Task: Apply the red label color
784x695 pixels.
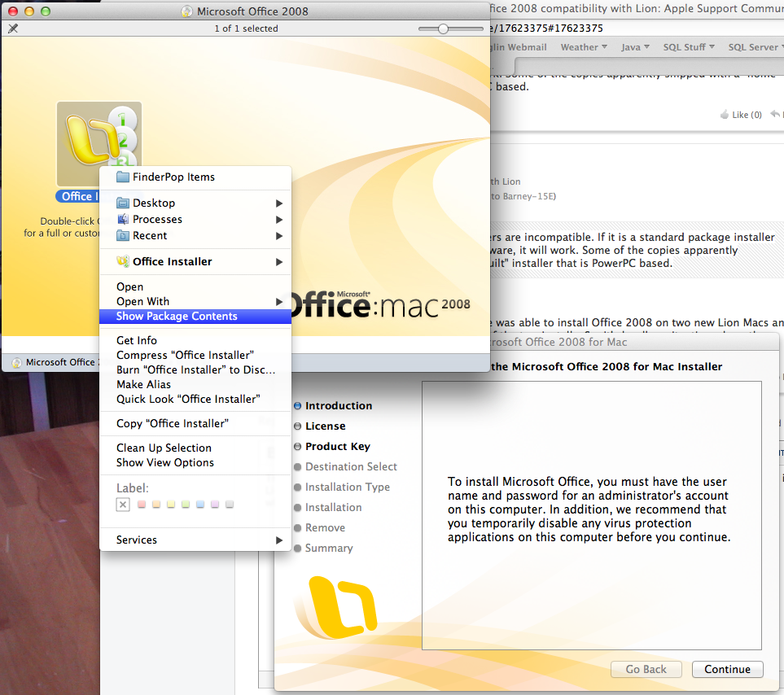Action: (142, 504)
